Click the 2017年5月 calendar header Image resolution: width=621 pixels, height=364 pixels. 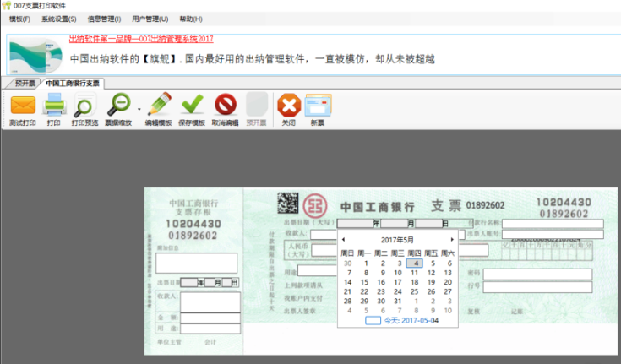pos(397,240)
